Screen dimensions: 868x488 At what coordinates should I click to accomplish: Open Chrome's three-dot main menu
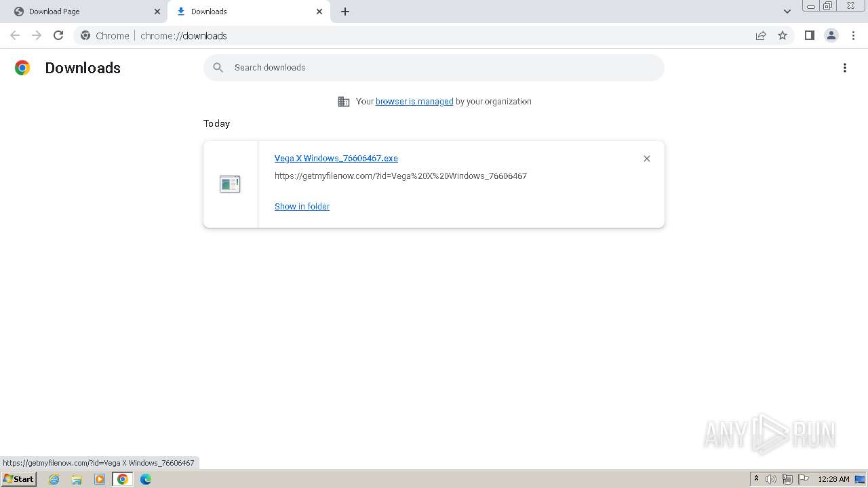click(853, 35)
